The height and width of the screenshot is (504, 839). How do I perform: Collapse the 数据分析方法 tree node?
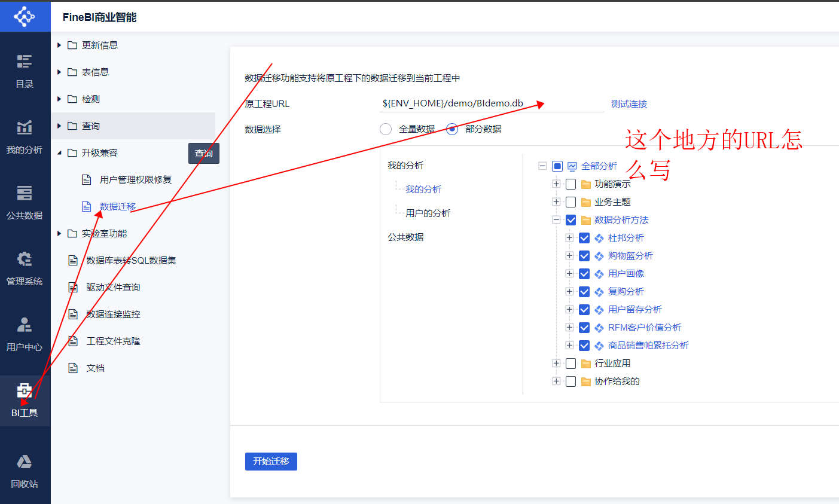pyautogui.click(x=556, y=220)
